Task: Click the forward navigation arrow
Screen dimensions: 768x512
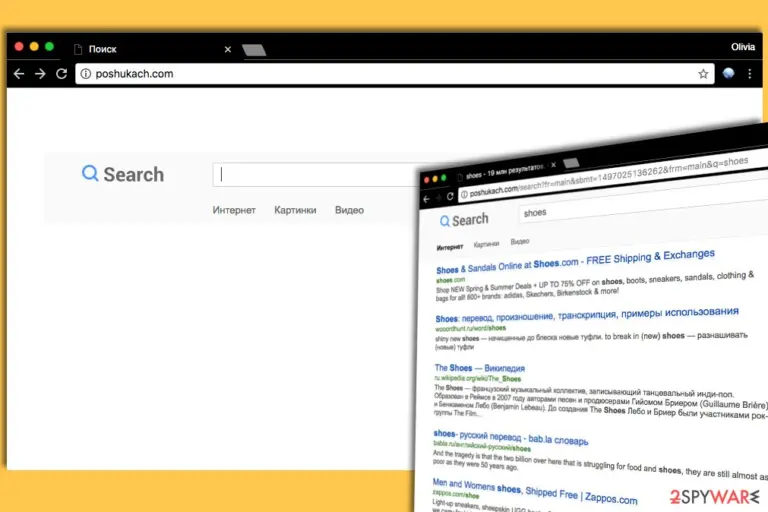Action: [x=40, y=73]
